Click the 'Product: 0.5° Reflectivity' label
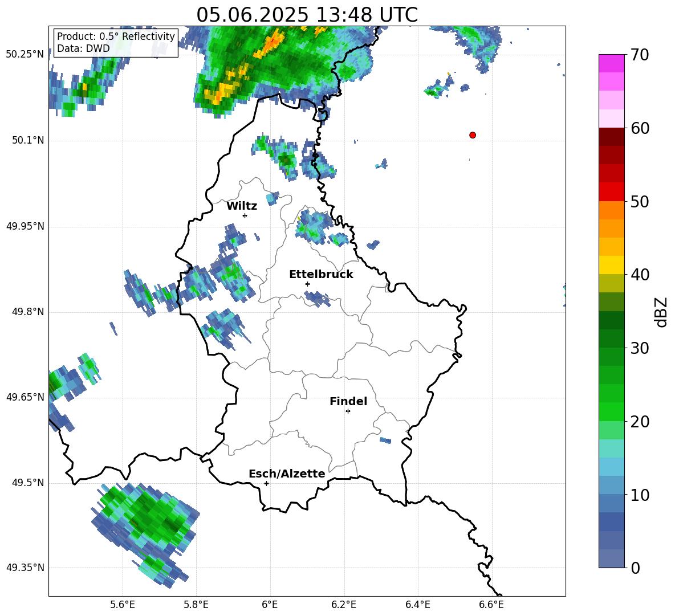This screenshot has height=616, width=675. point(116,36)
